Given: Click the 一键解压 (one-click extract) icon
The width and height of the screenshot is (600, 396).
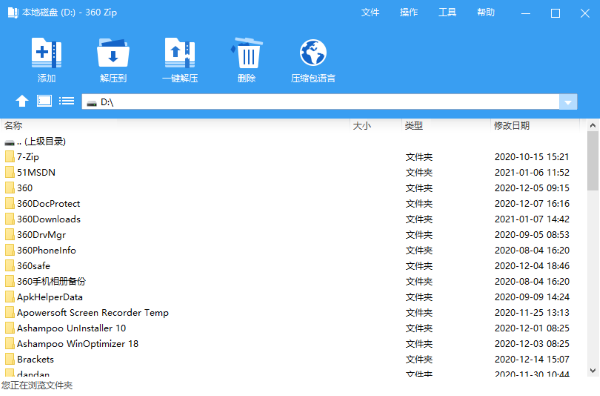Looking at the screenshot, I should 180,53.
